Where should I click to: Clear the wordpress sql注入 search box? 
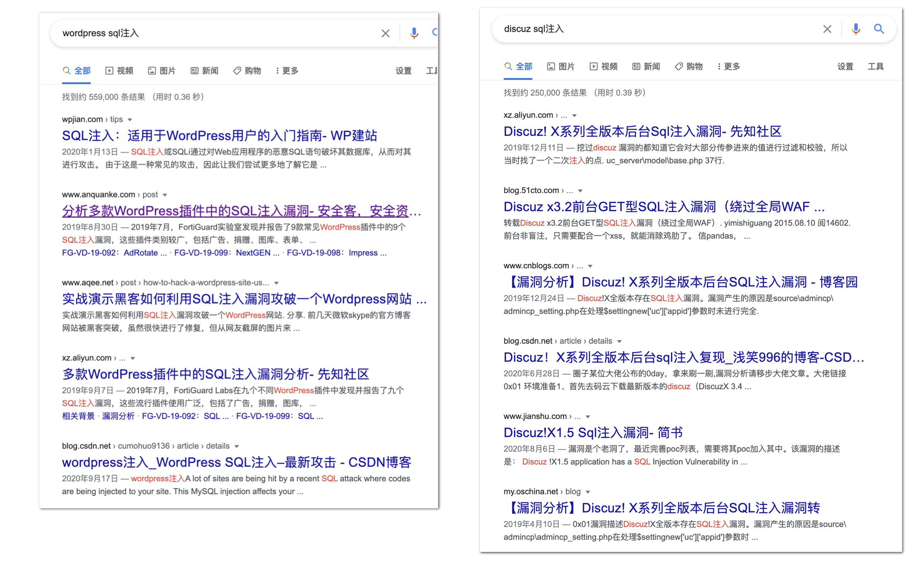385,33
